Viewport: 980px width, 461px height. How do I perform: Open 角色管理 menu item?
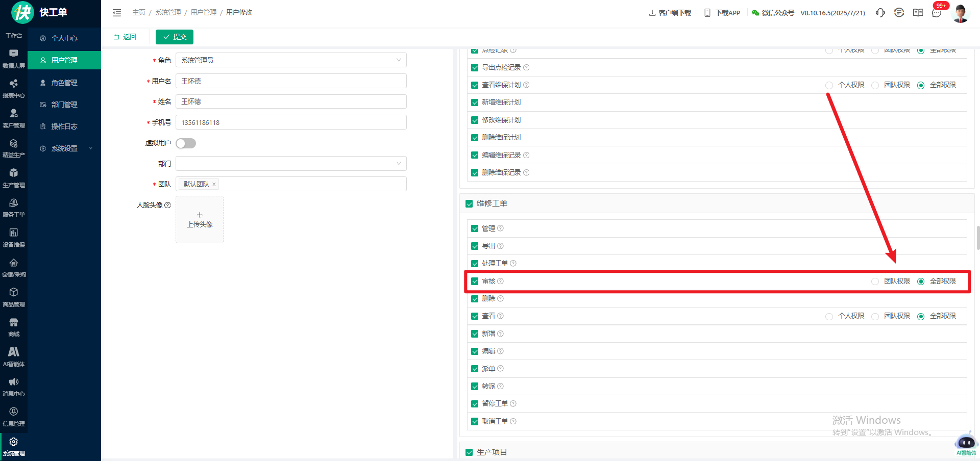click(x=64, y=83)
